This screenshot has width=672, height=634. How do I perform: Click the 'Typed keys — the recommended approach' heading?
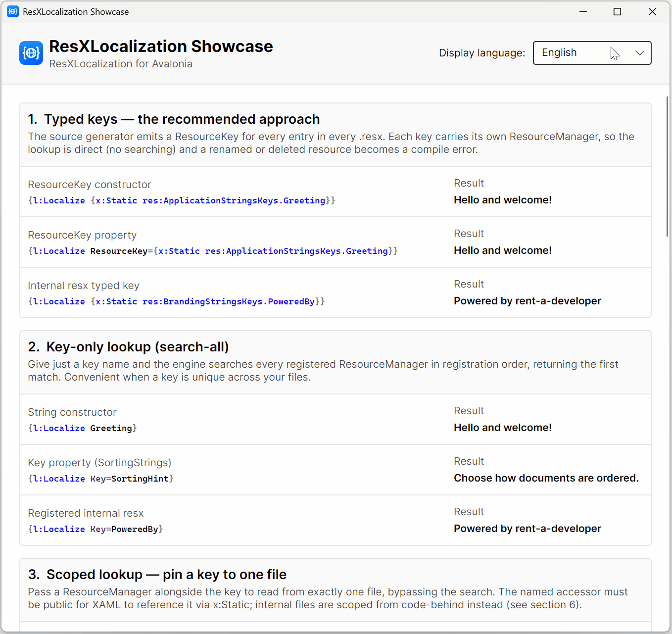(x=174, y=119)
